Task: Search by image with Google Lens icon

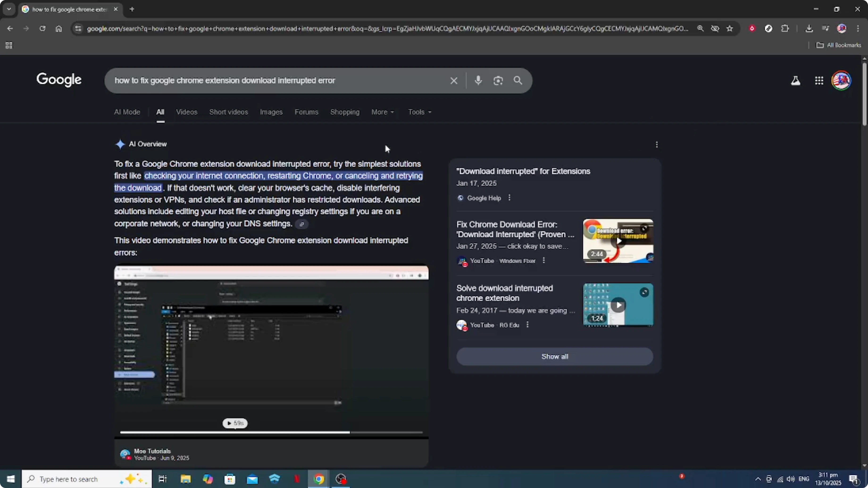Action: [x=498, y=80]
